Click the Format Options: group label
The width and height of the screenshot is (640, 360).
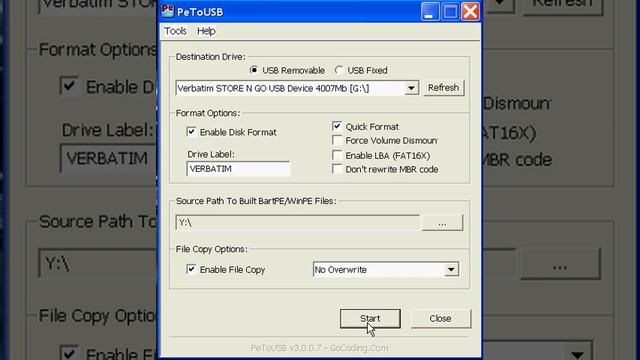[208, 113]
